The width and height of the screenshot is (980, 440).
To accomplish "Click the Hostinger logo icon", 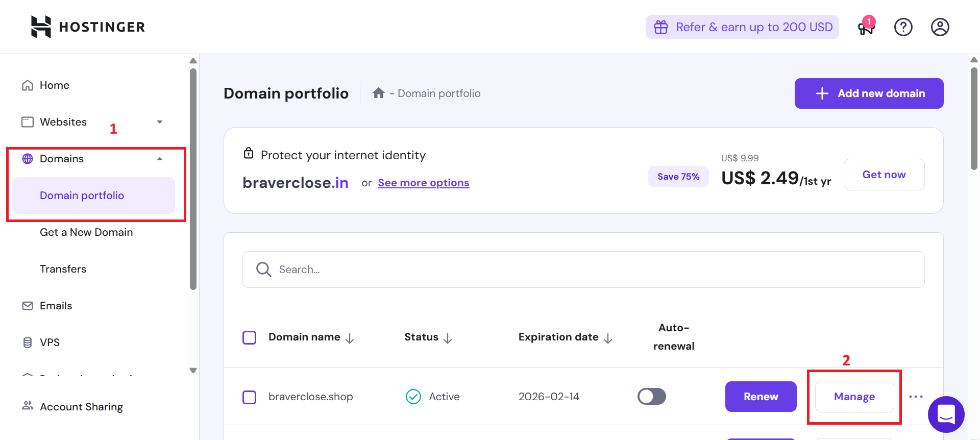I will (41, 27).
